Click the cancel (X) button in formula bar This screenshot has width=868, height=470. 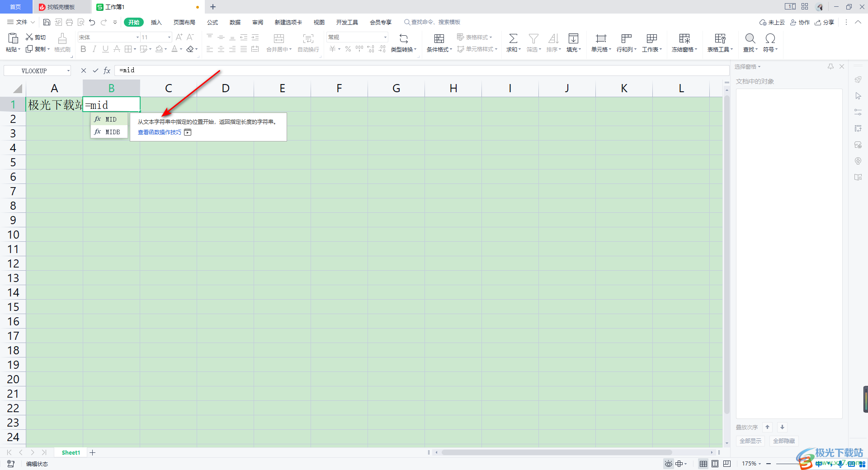84,70
